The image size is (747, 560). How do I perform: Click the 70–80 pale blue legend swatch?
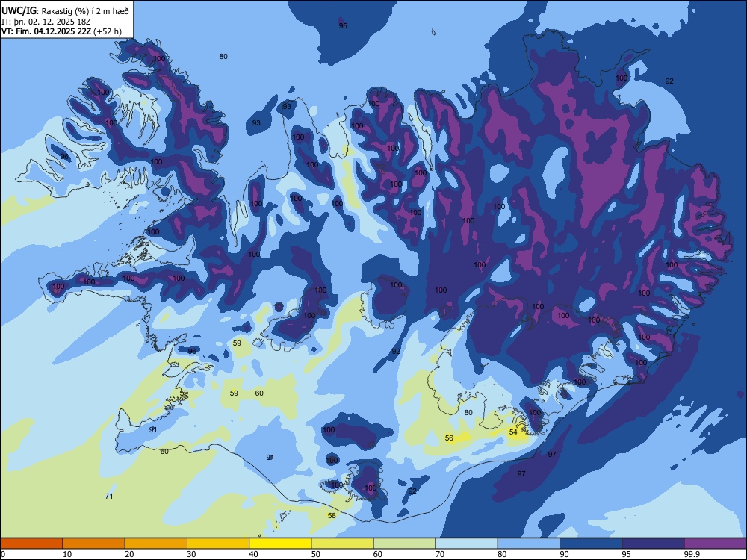click(466, 544)
